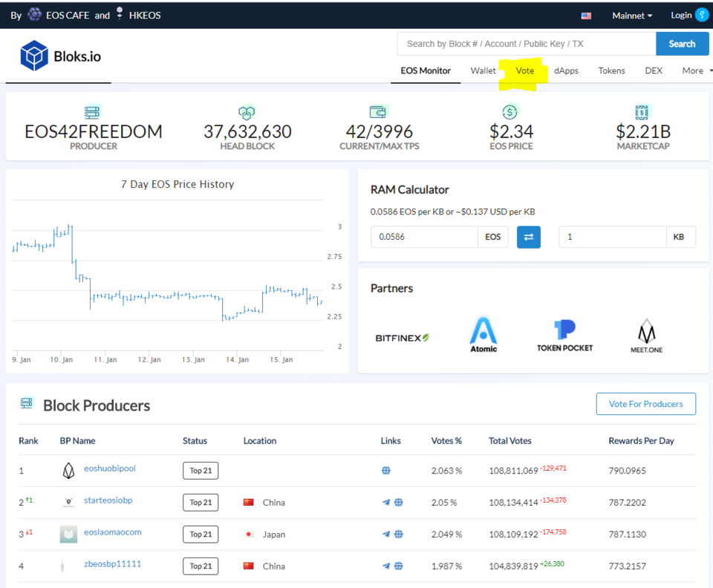Open the starteosiobp producer link

108,500
